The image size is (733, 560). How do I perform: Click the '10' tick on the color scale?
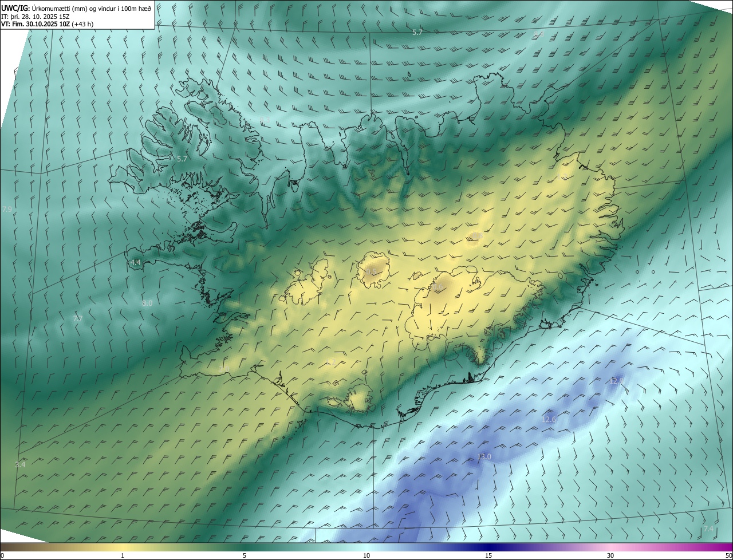point(366,555)
